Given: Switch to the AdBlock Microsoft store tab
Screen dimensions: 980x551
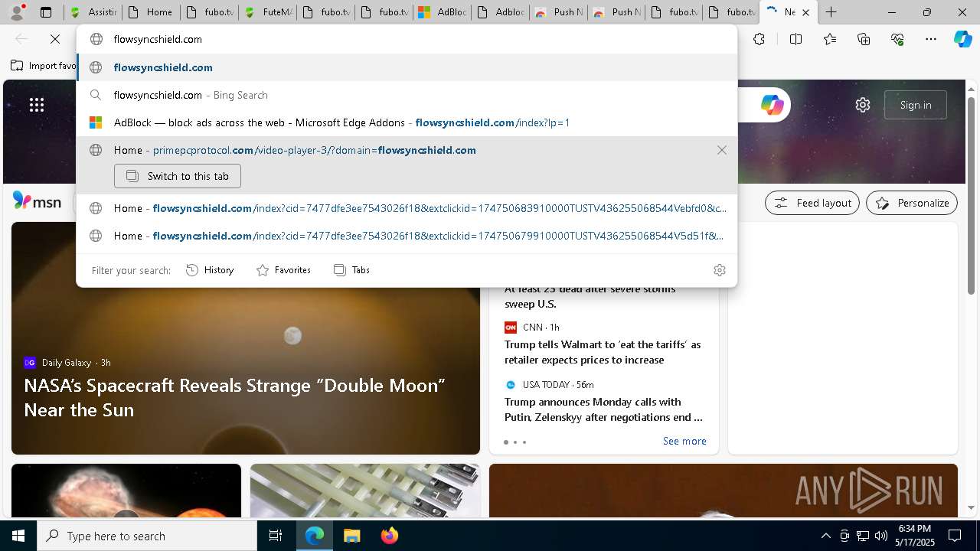Looking at the screenshot, I should click(441, 12).
